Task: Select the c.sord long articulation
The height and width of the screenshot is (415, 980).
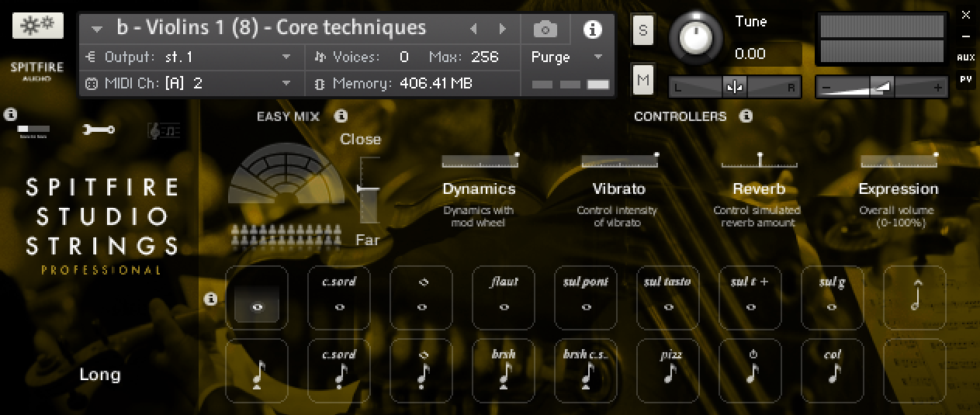Action: click(x=339, y=298)
